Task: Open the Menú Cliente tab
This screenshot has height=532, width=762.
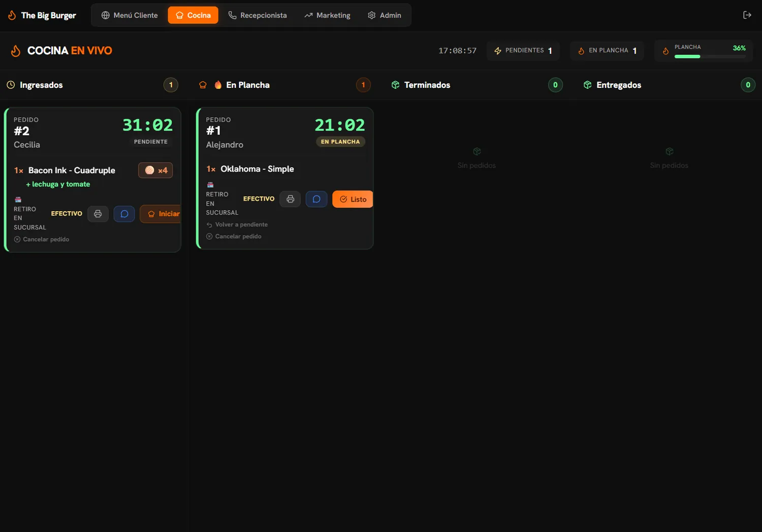Action: (130, 15)
